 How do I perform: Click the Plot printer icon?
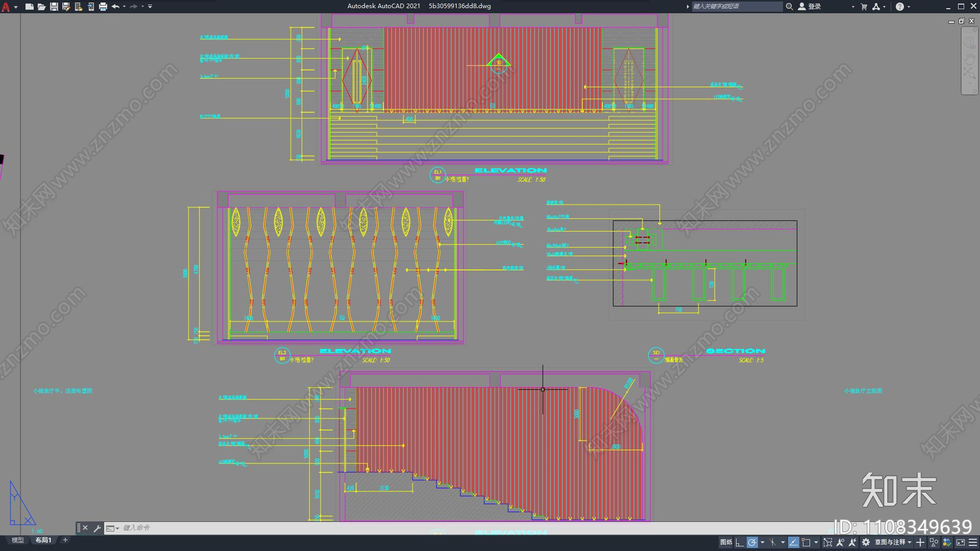click(103, 7)
